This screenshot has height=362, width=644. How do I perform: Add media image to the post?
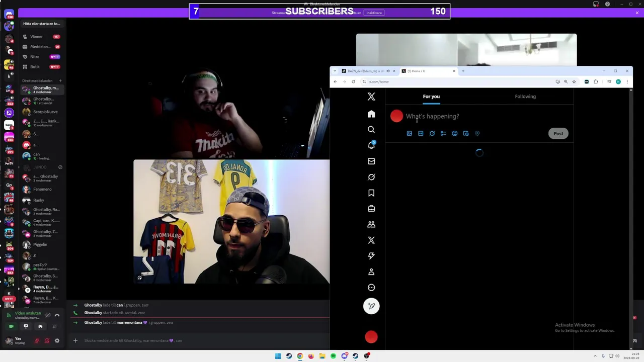[x=410, y=134]
